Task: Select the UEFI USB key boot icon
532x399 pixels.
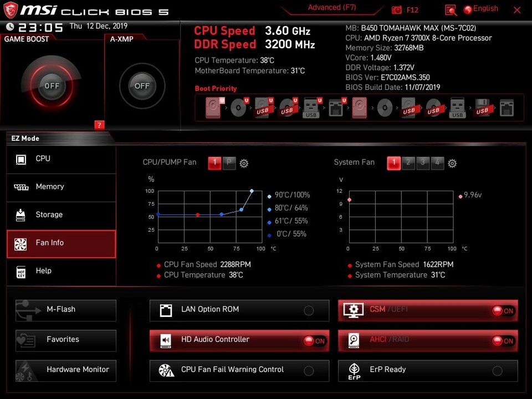Action: tap(312, 108)
